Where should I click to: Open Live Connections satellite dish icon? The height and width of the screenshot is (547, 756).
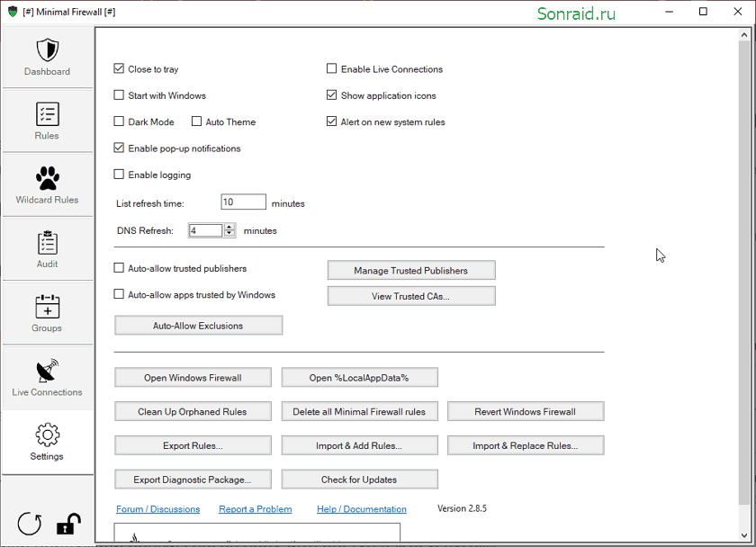pos(47,371)
